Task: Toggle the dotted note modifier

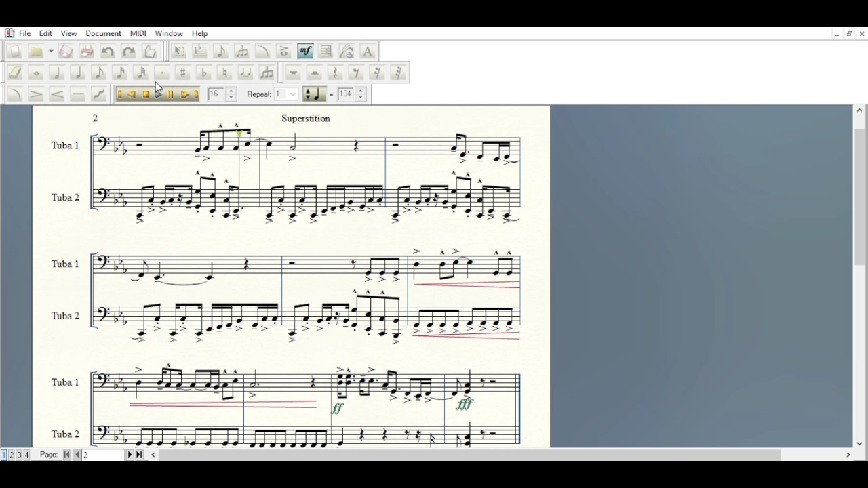Action: coord(162,73)
